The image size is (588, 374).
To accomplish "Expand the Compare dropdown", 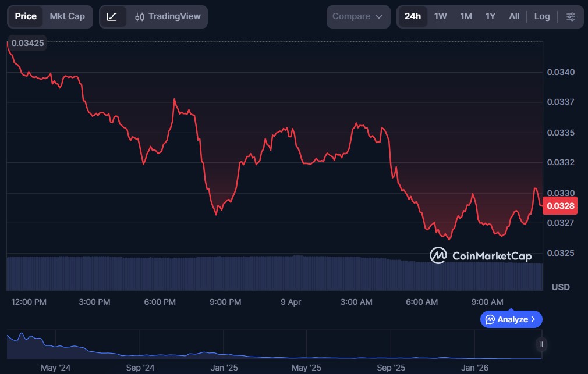I will tap(357, 17).
